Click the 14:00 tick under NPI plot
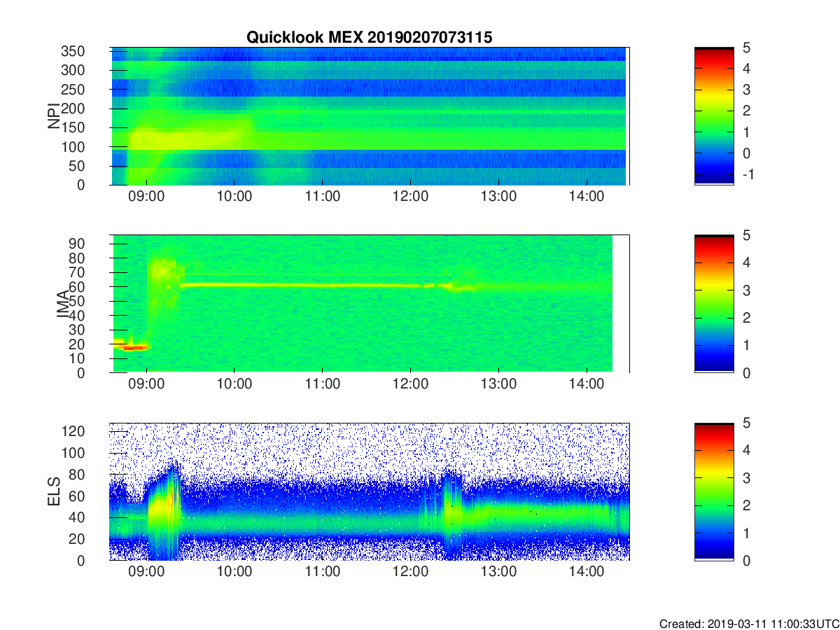Viewport: 840px width, 630px height. click(587, 196)
